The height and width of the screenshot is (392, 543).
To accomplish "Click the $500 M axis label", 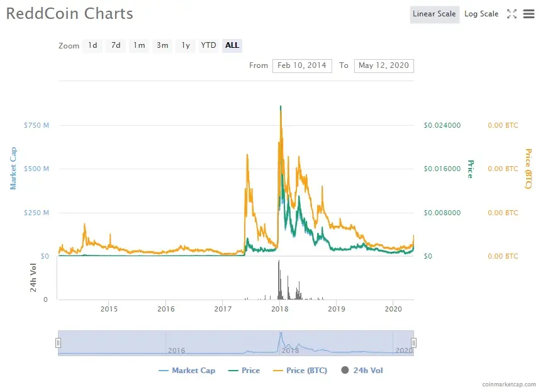I will (36, 169).
